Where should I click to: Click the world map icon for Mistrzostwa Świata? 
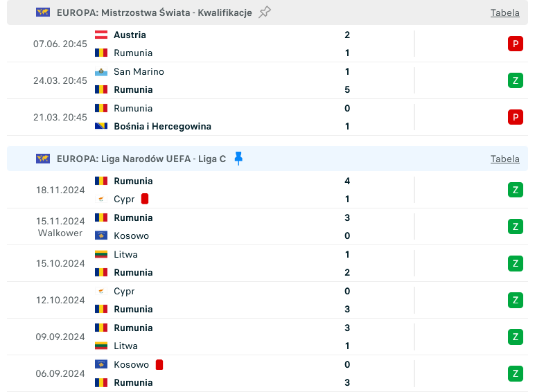(43, 12)
